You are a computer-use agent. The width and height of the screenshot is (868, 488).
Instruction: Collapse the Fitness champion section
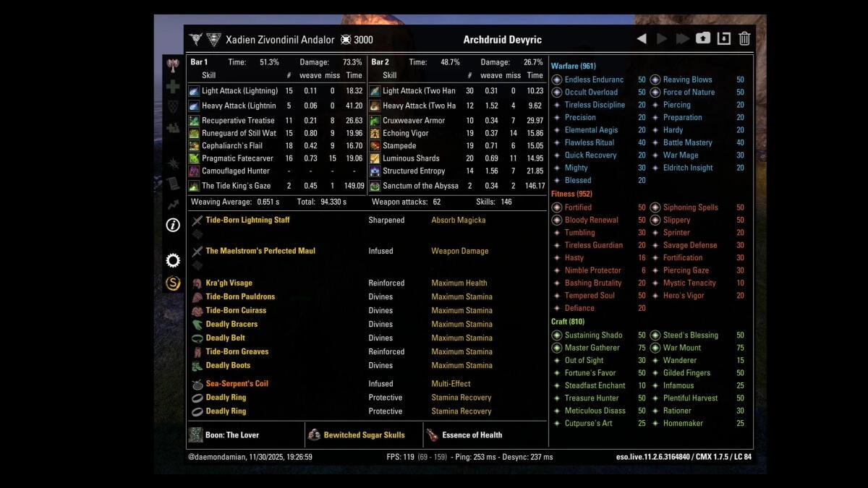(570, 194)
